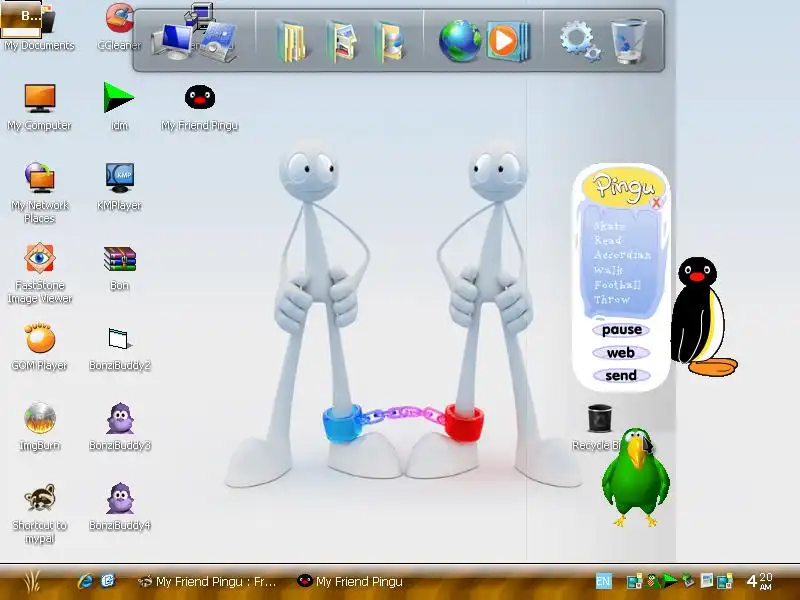Switch to My Friend Pingu : Fr... taskbar window

click(x=207, y=581)
